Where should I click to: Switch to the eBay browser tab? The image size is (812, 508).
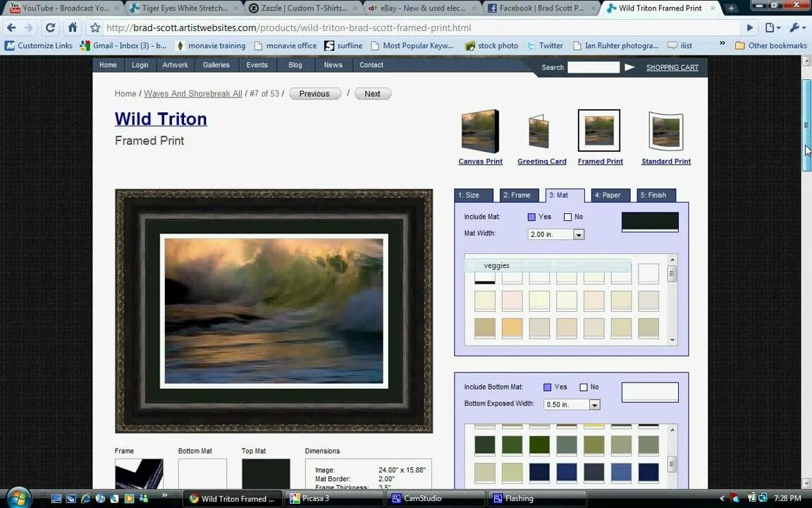coord(423,8)
